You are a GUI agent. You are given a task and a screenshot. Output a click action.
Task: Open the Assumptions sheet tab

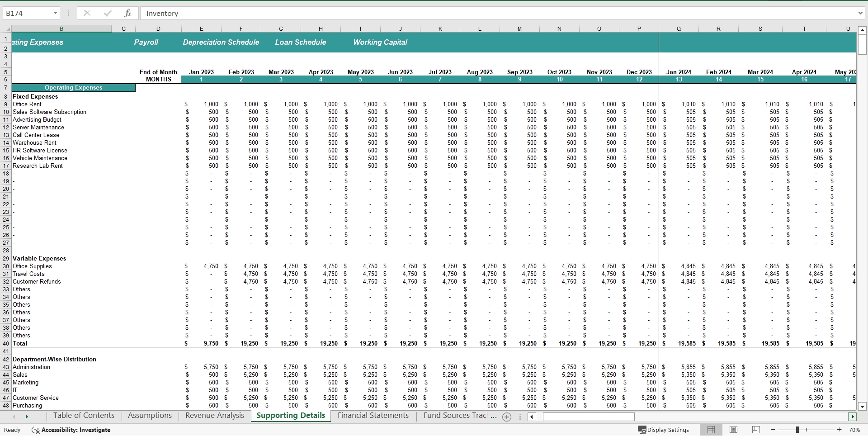point(149,415)
